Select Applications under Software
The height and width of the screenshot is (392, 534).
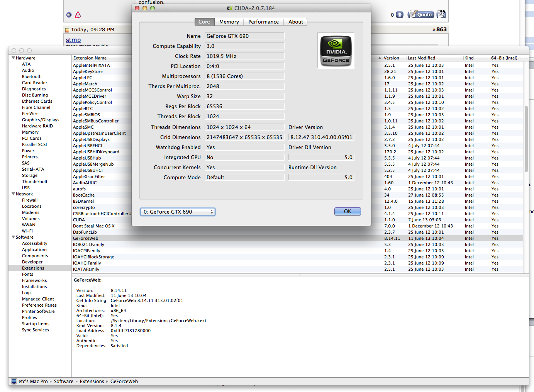(x=35, y=249)
